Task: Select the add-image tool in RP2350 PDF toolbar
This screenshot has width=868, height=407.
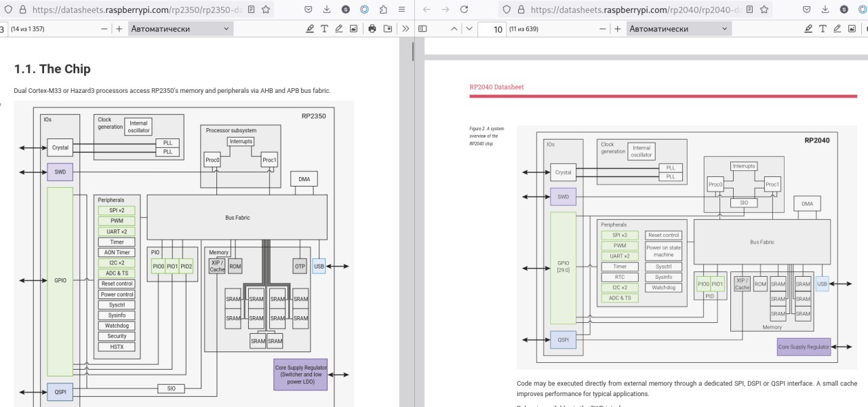Action: pyautogui.click(x=353, y=28)
